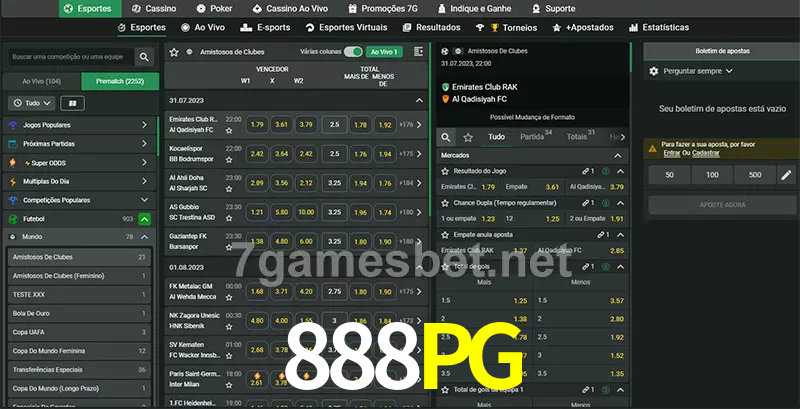Collapse the 31.07.2023 date section

(x=419, y=101)
